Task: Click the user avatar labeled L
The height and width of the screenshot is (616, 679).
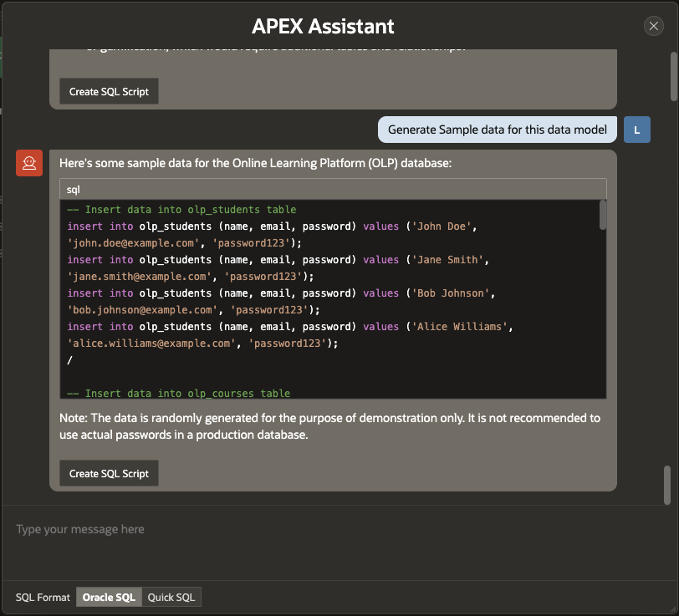Action: click(637, 130)
